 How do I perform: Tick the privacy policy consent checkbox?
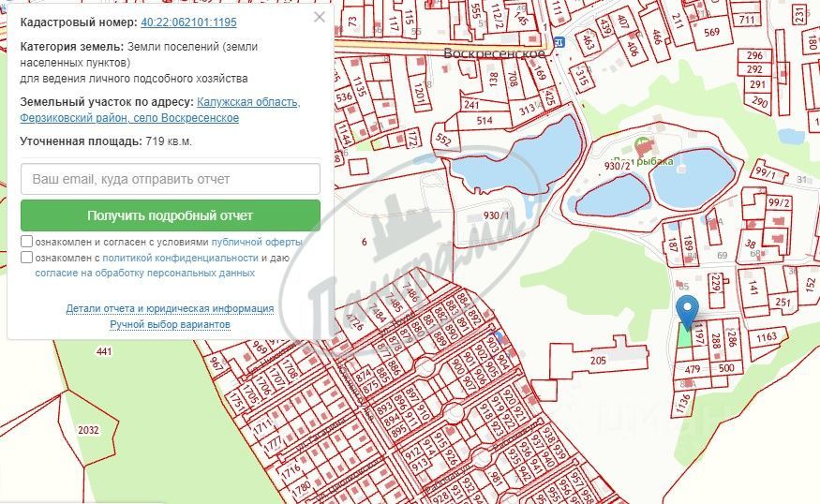[x=26, y=258]
